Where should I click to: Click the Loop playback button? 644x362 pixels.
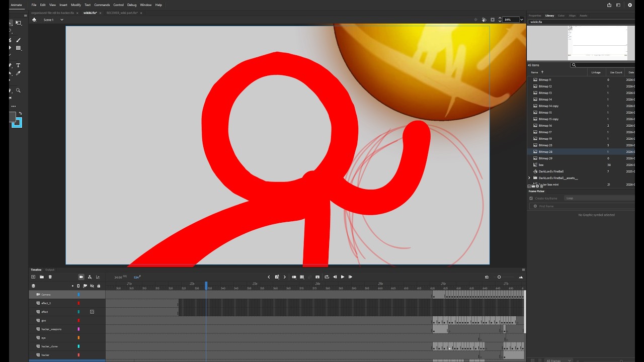pyautogui.click(x=327, y=277)
